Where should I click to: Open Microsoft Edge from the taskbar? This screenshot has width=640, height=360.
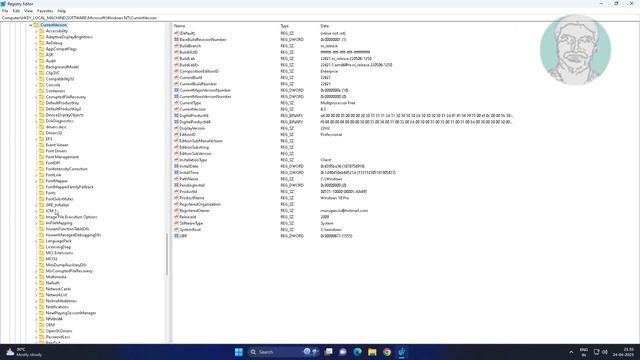point(358,352)
